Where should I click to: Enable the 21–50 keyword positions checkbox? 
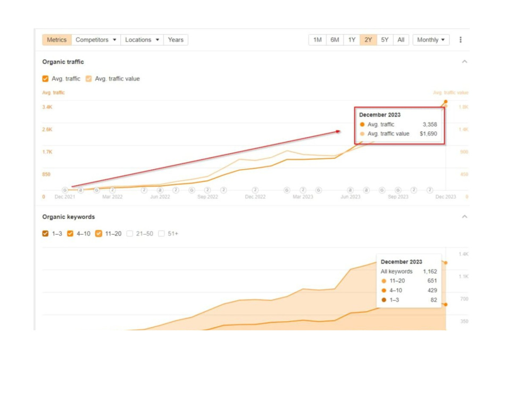(x=130, y=234)
